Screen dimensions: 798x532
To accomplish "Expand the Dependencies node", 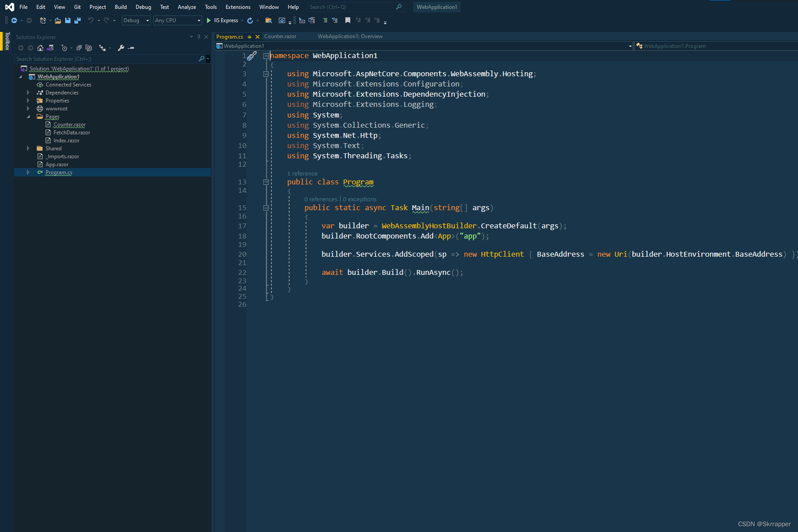I will point(28,93).
